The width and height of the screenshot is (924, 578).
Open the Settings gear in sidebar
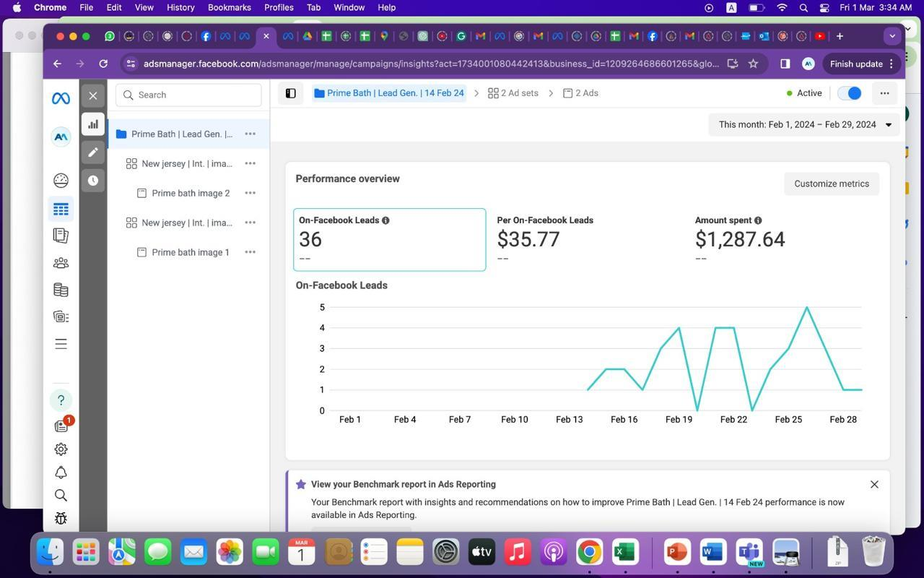[61, 449]
